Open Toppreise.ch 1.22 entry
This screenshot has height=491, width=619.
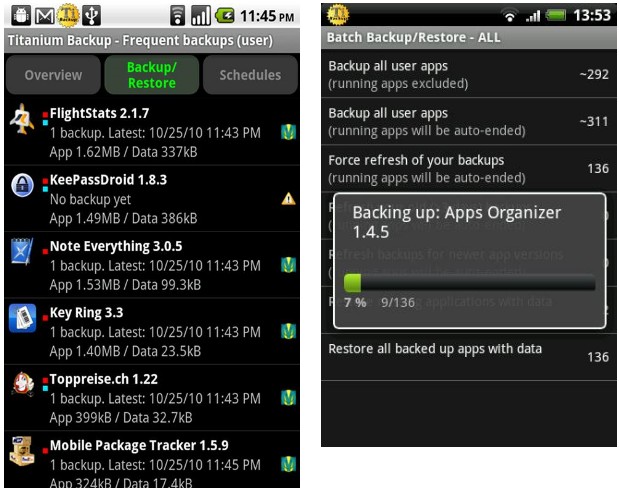coord(152,397)
